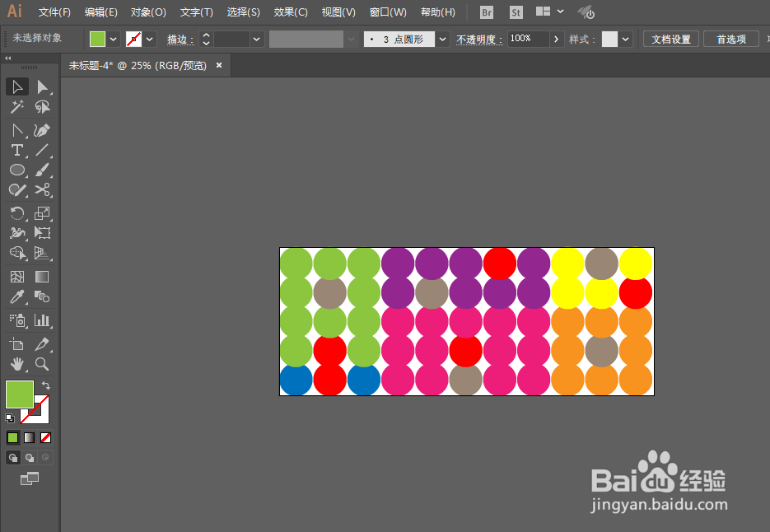This screenshot has height=532, width=770.
Task: Select the Perspective Grid tool
Action: [42, 253]
